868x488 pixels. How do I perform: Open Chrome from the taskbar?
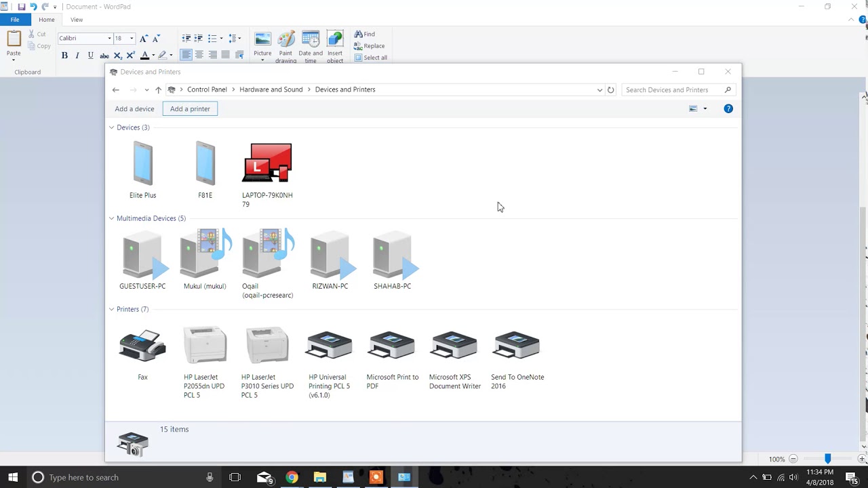click(x=292, y=477)
